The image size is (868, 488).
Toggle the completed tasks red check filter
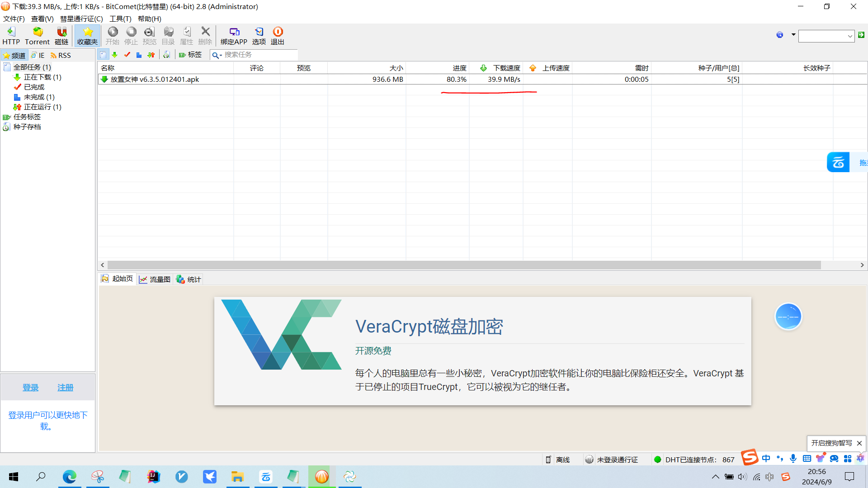[x=127, y=55]
